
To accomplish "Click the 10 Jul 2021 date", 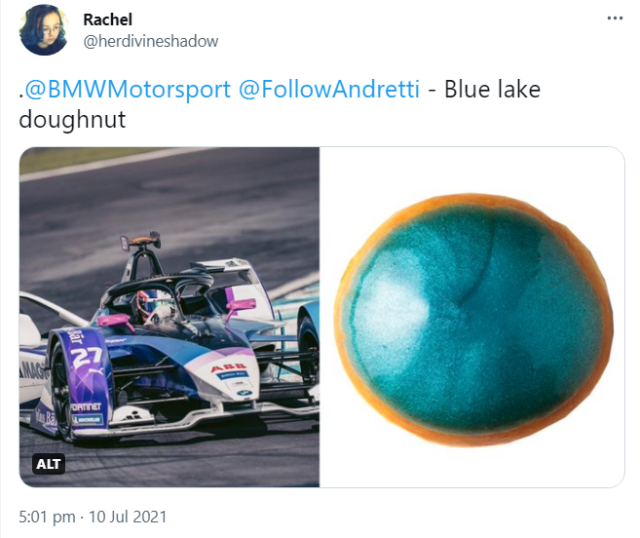I will click(x=127, y=517).
